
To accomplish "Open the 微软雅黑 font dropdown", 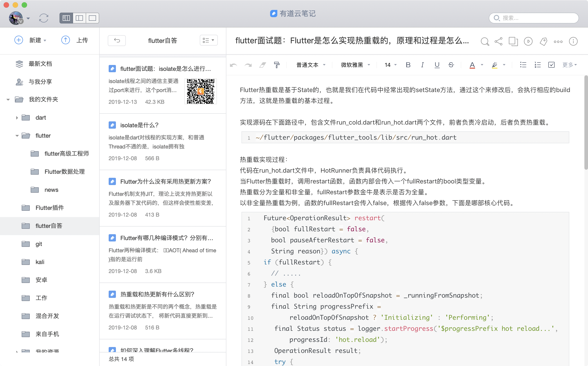I will point(355,65).
